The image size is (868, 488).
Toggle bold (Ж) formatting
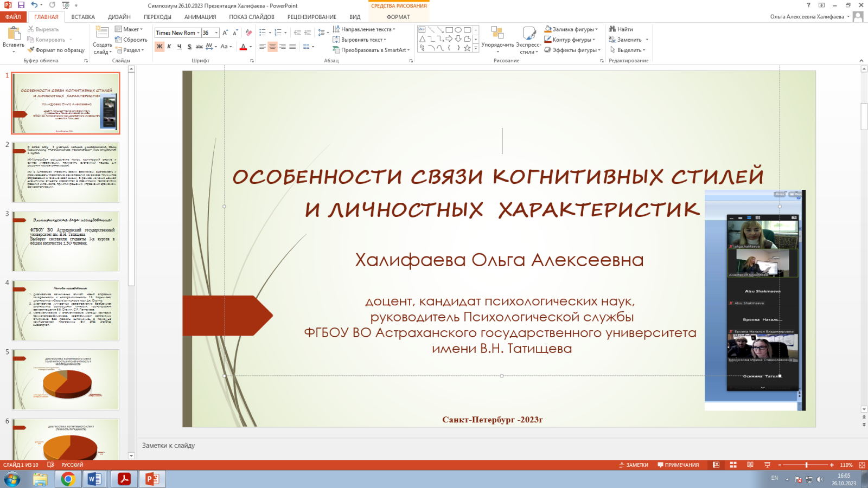pyautogui.click(x=159, y=47)
